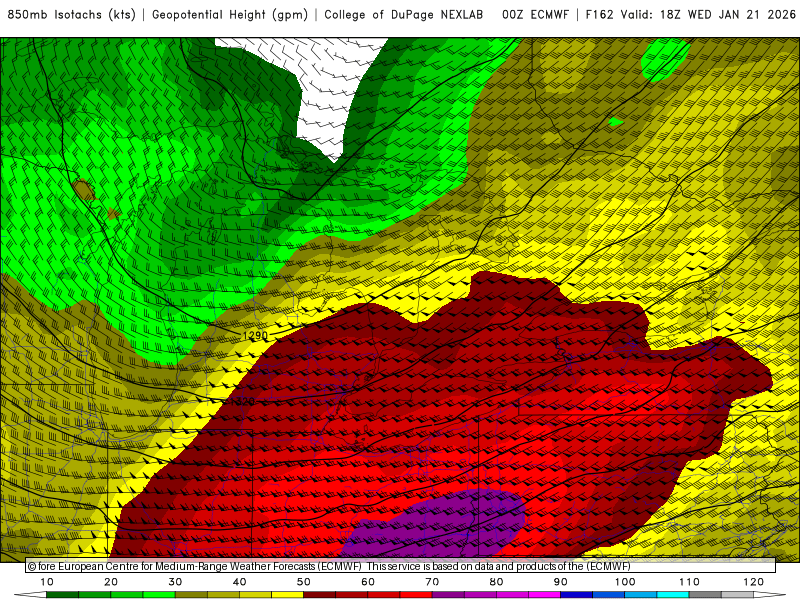Click the dark blue 90-knot color bar swatch
The height and width of the screenshot is (600, 800).
pos(577,595)
